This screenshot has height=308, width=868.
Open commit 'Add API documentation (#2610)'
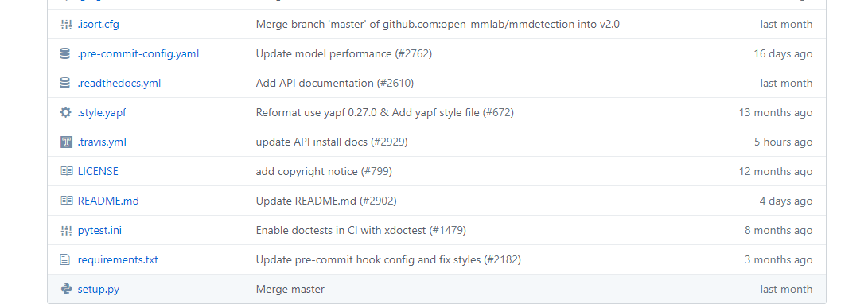pos(335,83)
